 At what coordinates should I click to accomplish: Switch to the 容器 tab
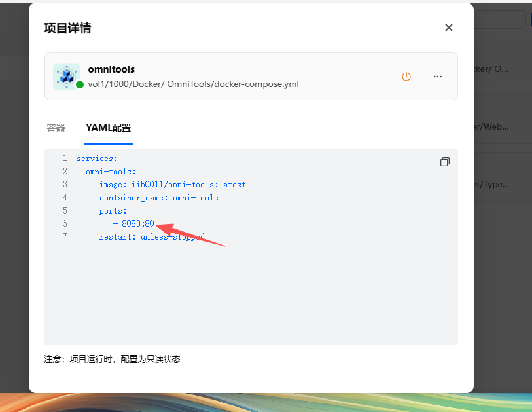click(x=56, y=128)
